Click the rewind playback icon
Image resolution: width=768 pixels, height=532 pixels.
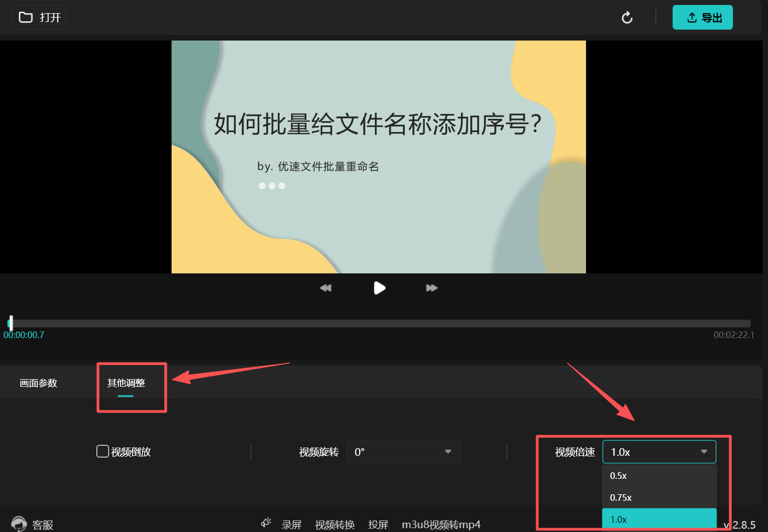325,288
